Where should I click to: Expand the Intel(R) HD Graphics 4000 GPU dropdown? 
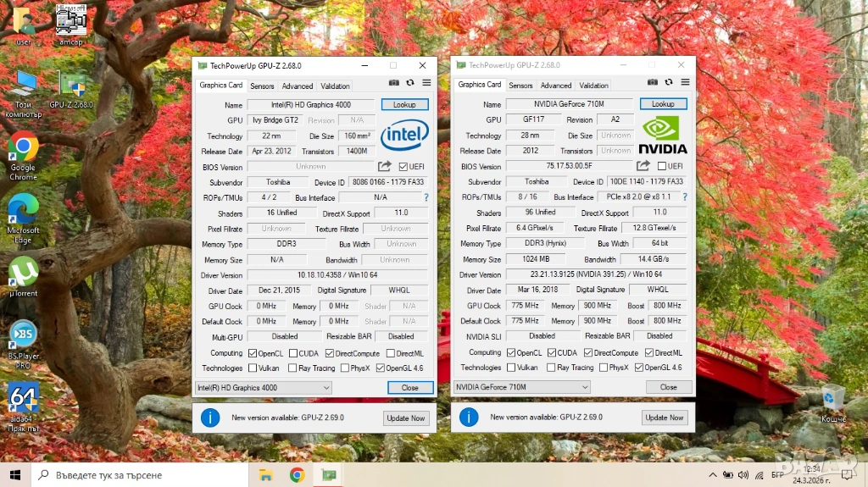tap(263, 388)
